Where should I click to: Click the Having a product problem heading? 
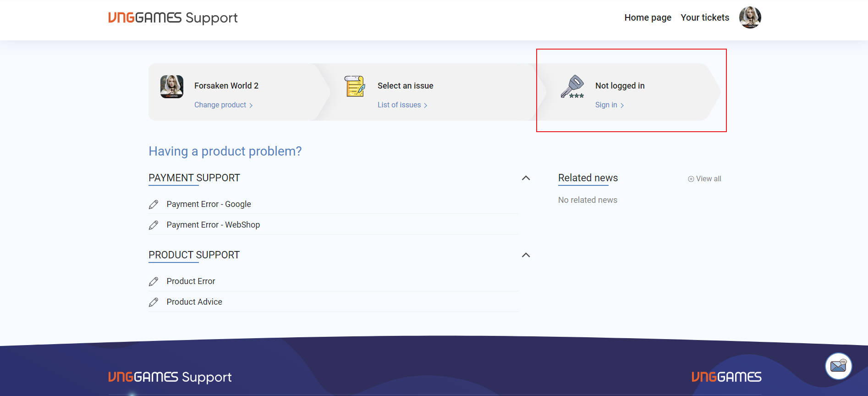click(225, 151)
